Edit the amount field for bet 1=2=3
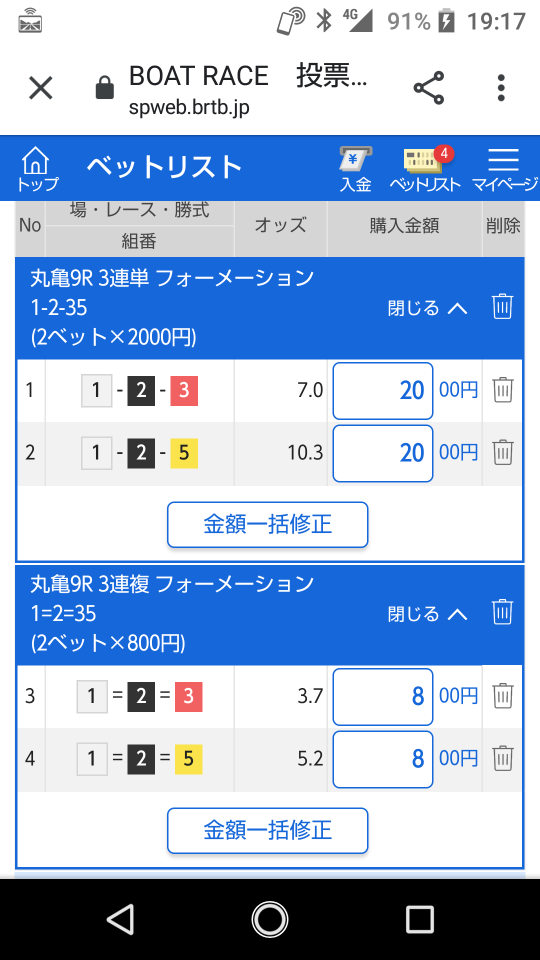 tap(383, 697)
